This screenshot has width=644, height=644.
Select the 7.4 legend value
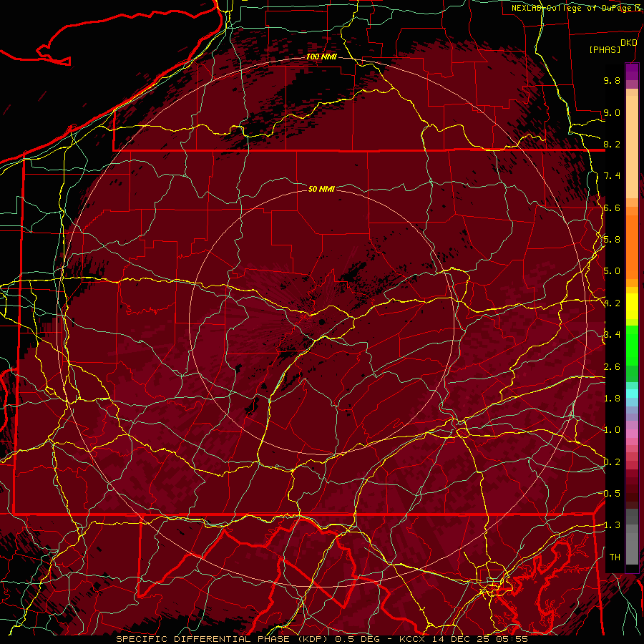click(612, 176)
